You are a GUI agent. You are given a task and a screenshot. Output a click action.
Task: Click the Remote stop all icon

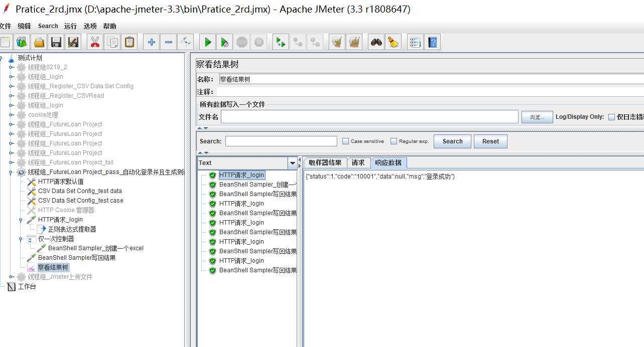(x=298, y=42)
